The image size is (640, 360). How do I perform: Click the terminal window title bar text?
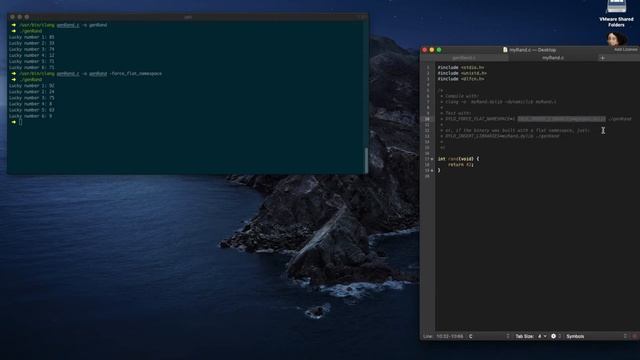pyautogui.click(x=188, y=17)
